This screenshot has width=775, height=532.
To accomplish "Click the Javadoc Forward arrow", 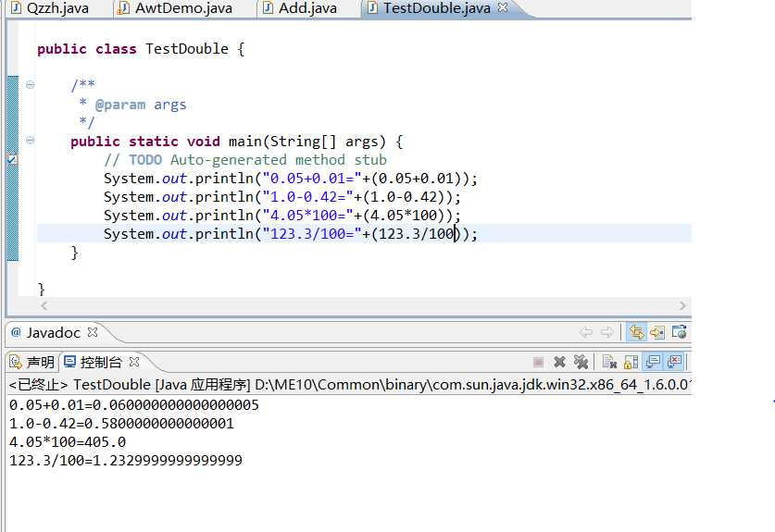I will [x=607, y=332].
